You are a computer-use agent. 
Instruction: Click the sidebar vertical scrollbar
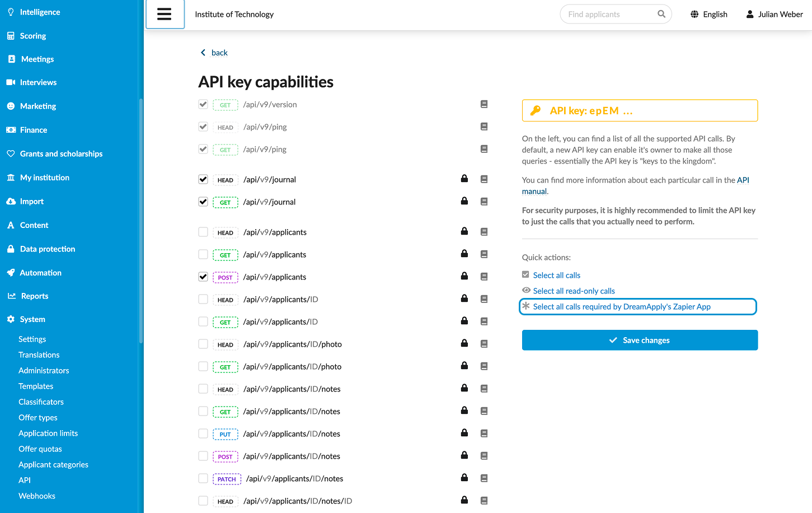coord(141,221)
